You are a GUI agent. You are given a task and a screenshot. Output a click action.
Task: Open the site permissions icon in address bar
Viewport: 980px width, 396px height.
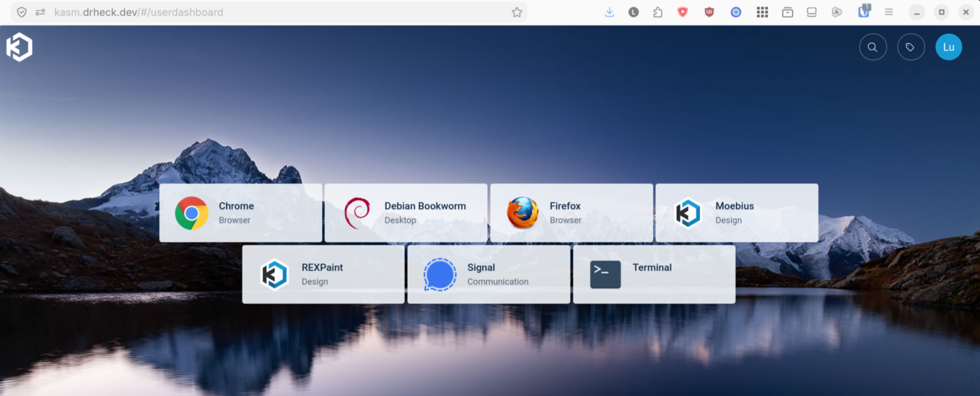pos(40,12)
